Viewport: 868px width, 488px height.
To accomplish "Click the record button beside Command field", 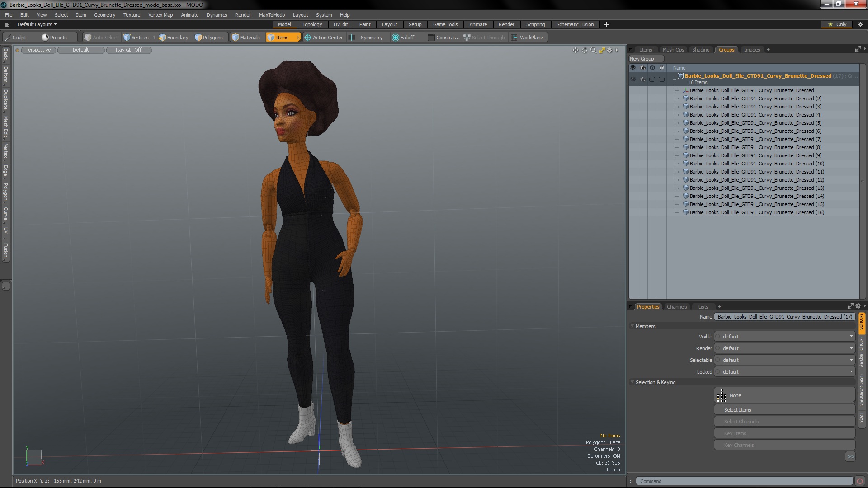I will [x=860, y=481].
